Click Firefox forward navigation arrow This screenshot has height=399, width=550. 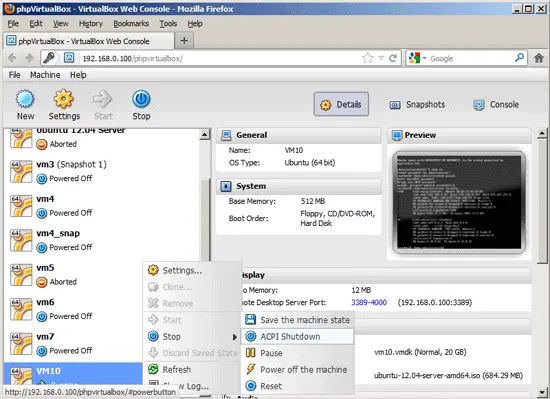29,58
